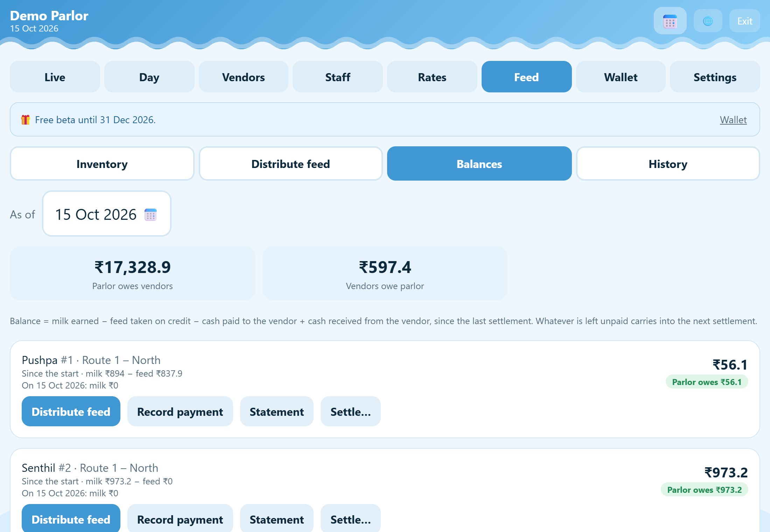Click the ₹597.4 Vendors owe parlor card
Image resolution: width=770 pixels, height=532 pixels.
click(x=385, y=273)
